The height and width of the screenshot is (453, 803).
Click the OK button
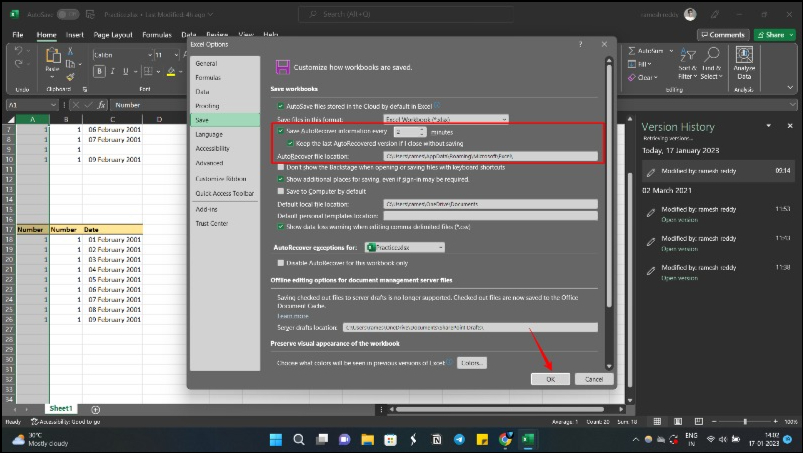[x=550, y=379]
